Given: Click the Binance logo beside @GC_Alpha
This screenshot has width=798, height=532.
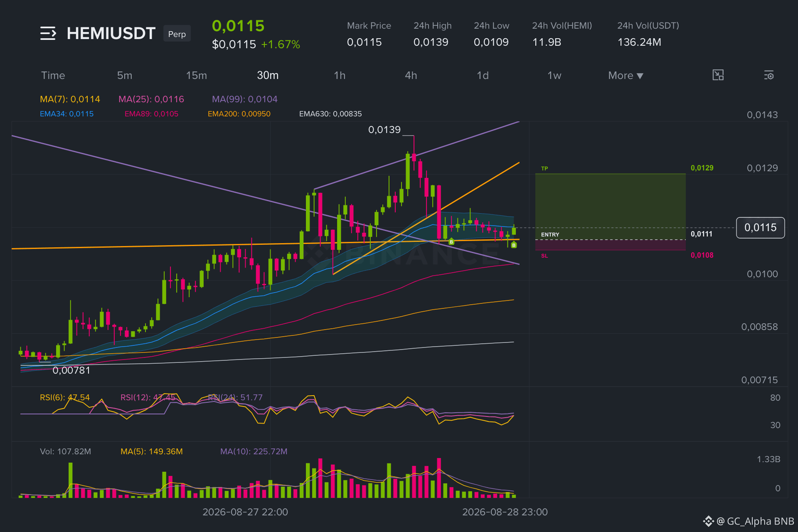Looking at the screenshot, I should 708,521.
